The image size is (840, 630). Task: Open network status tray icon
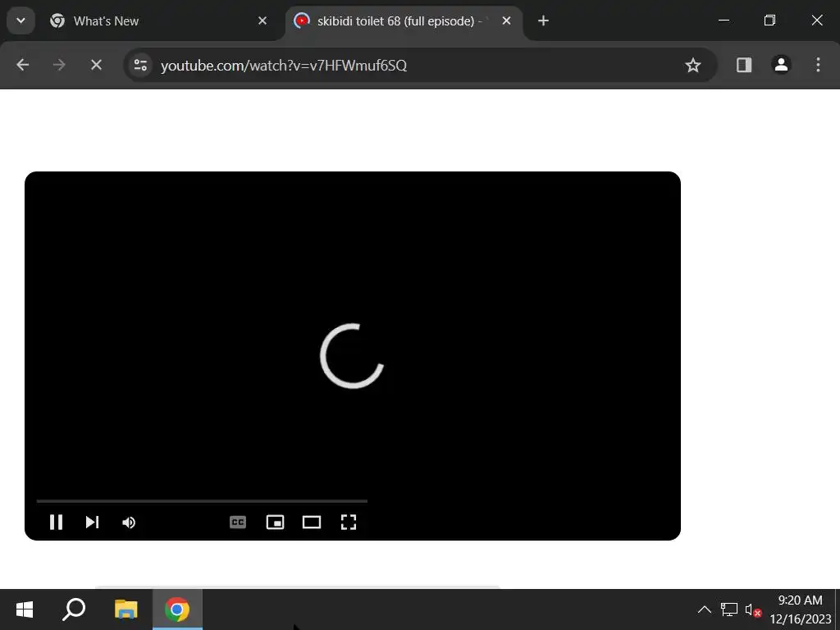pyautogui.click(x=729, y=609)
